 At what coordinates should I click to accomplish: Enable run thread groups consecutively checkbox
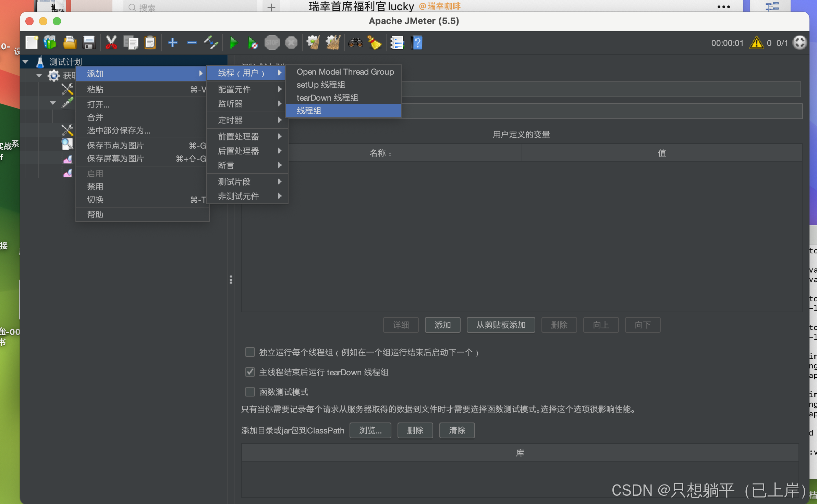click(250, 352)
